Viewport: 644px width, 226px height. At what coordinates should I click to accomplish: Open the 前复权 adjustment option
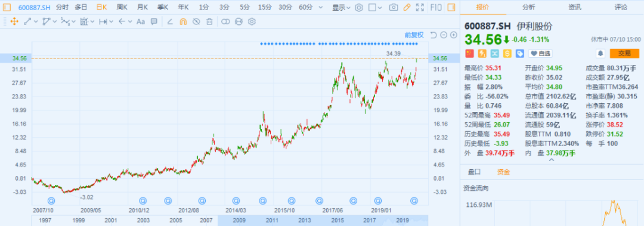click(x=414, y=35)
